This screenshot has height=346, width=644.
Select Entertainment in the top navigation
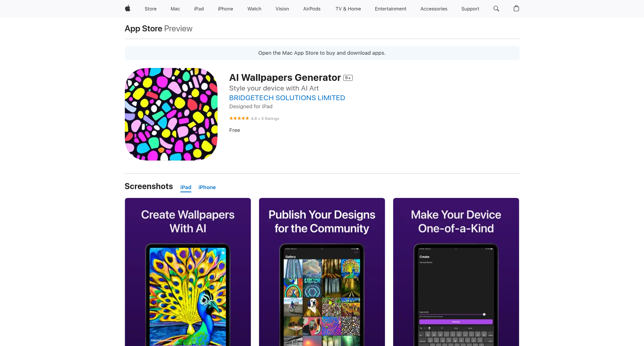[x=390, y=9]
